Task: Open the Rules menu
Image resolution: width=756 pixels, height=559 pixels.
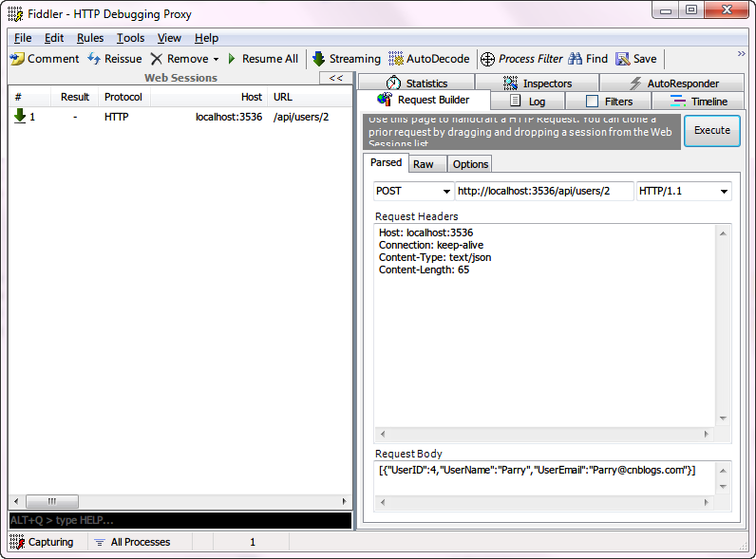Action: click(x=90, y=38)
